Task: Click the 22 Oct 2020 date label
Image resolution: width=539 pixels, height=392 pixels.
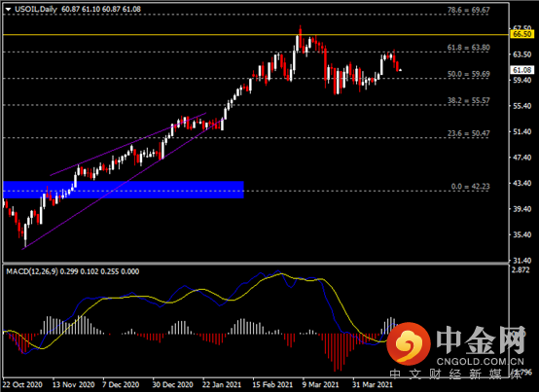Action: coord(22,384)
